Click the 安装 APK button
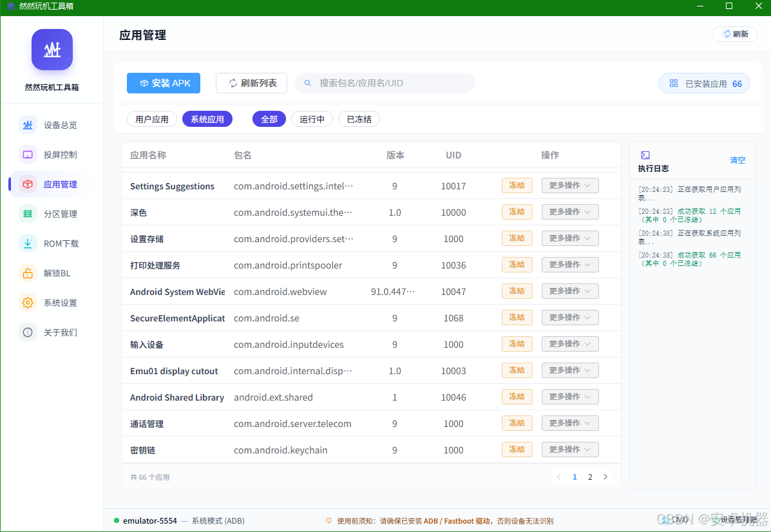This screenshot has height=532, width=771. (164, 83)
